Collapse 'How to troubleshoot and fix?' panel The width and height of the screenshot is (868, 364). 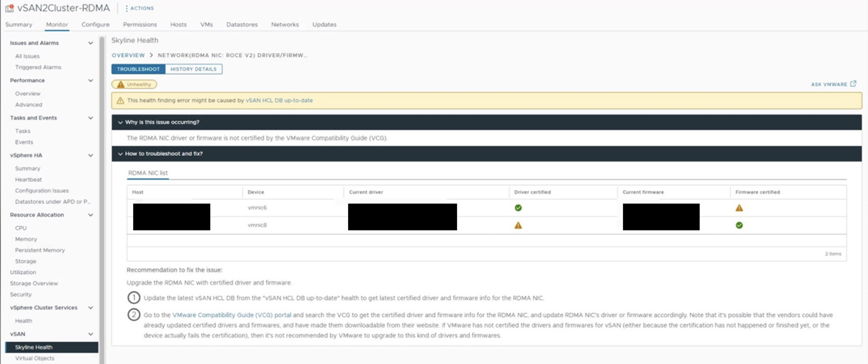pos(120,154)
